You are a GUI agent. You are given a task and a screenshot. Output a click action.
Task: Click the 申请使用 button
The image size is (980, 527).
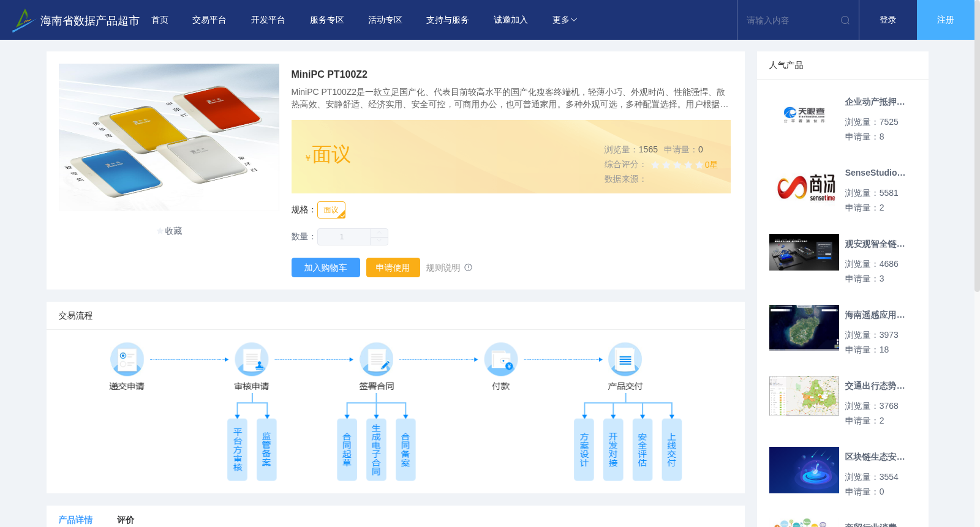pos(393,267)
